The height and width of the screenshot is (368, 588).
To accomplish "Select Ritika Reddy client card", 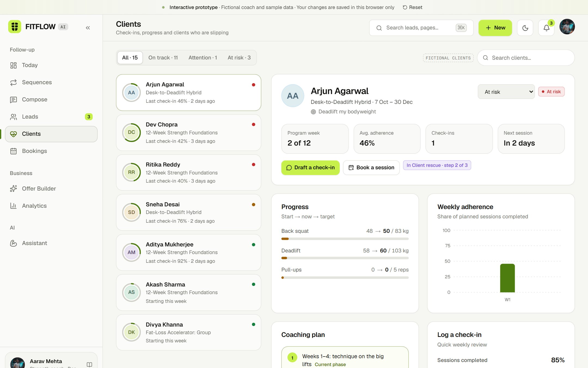I will click(x=188, y=173).
